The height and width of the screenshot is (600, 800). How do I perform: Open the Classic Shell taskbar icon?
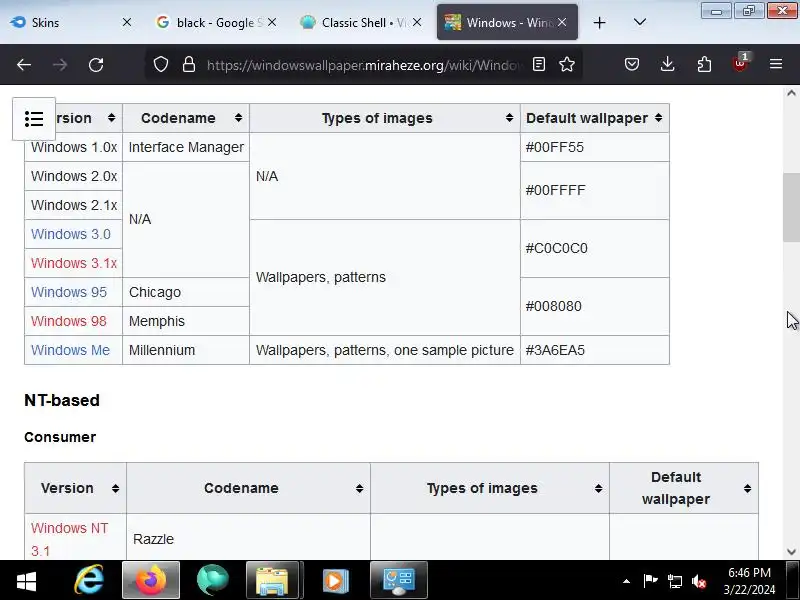(213, 580)
